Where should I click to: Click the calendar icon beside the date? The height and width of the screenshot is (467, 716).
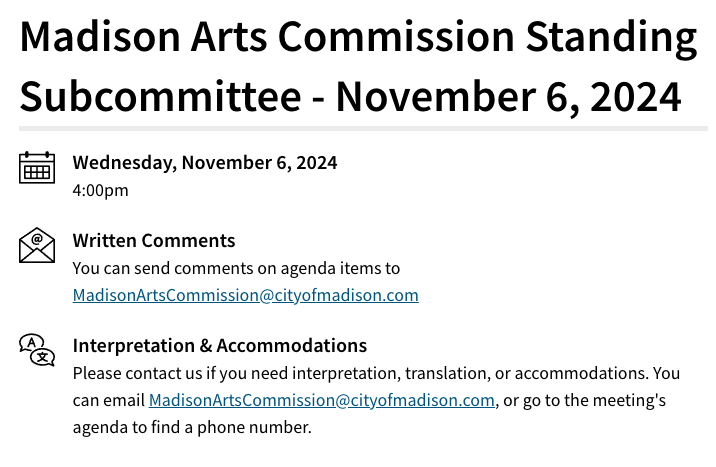point(37,168)
